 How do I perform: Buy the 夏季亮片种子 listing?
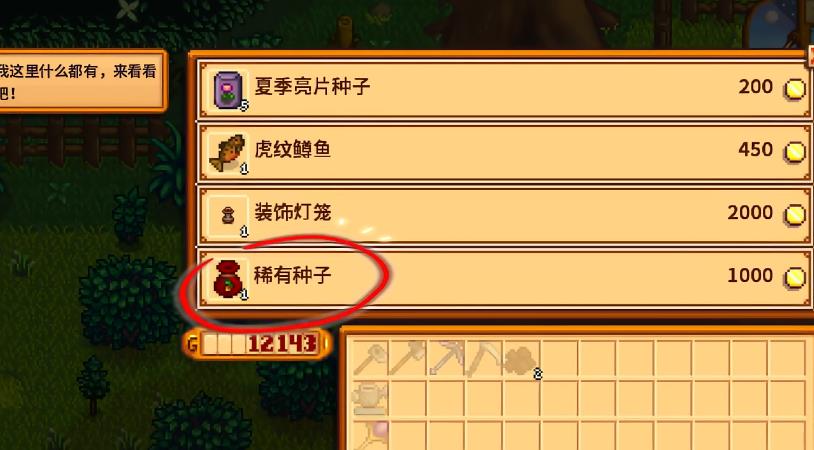click(504, 89)
